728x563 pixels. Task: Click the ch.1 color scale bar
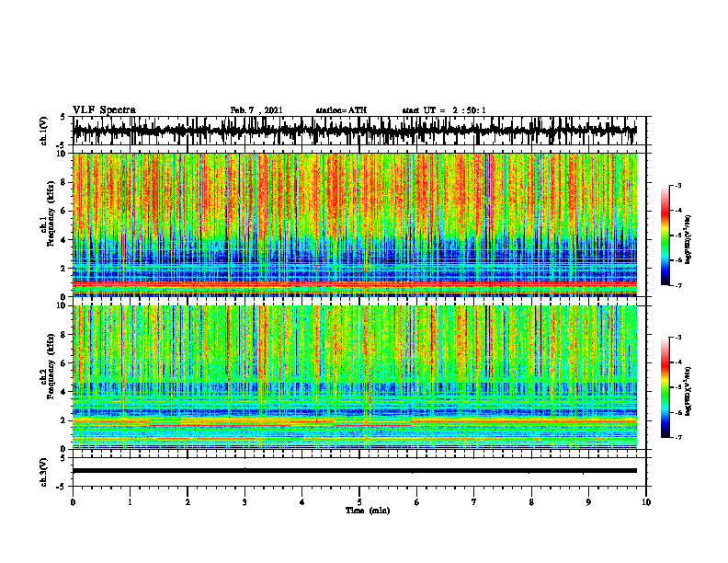(x=665, y=236)
